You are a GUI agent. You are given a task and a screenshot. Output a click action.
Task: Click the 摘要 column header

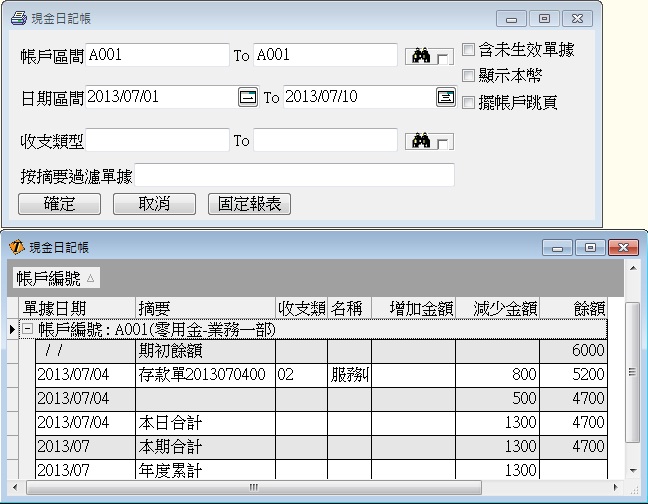[x=205, y=308]
